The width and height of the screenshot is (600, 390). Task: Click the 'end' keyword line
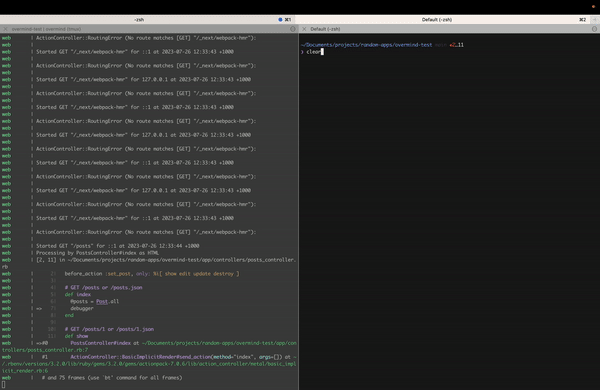tap(69, 315)
